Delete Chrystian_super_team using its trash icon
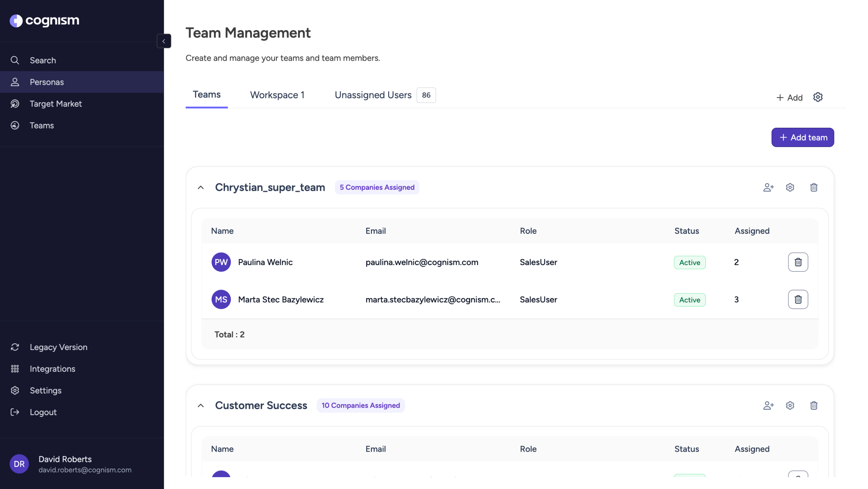This screenshot has height=489, width=868. click(x=813, y=187)
